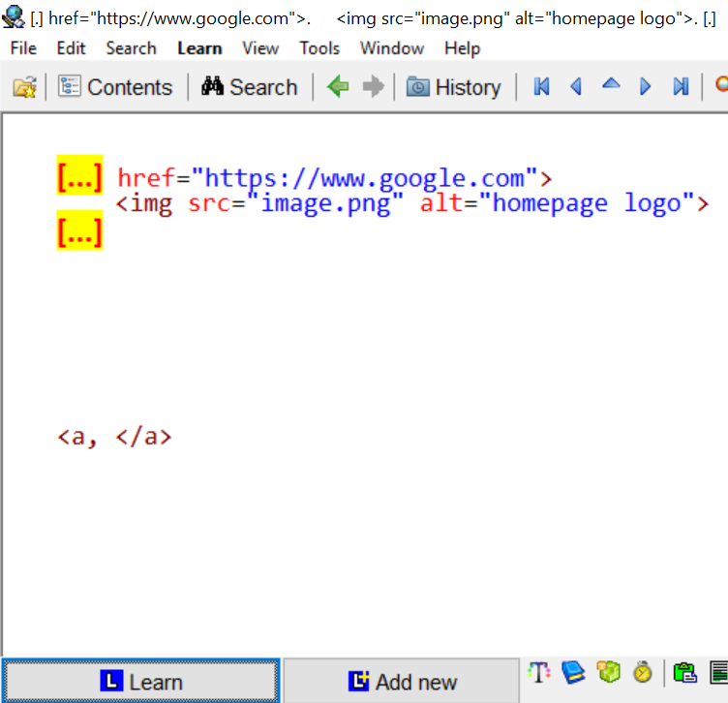Open the Window menu
The width and height of the screenshot is (728, 703).
pyautogui.click(x=392, y=48)
